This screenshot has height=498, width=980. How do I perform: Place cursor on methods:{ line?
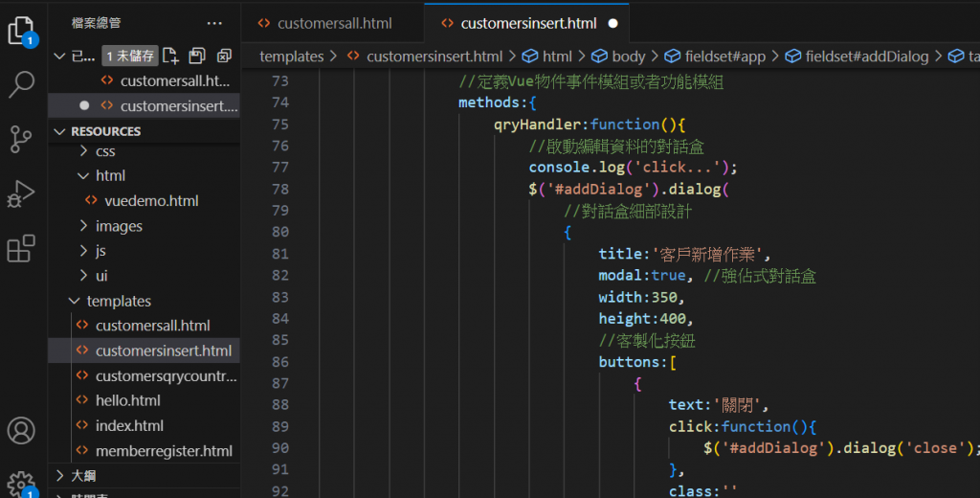click(x=498, y=102)
